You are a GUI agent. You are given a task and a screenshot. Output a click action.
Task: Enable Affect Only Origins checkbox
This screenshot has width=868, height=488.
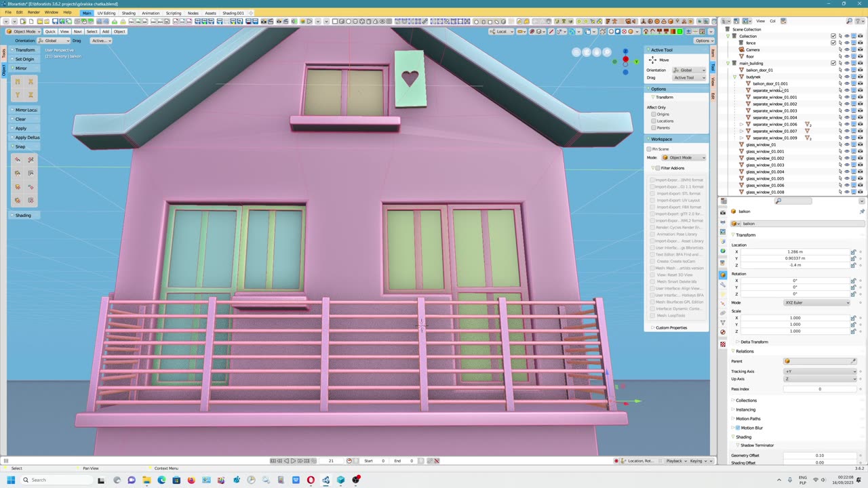tap(654, 114)
